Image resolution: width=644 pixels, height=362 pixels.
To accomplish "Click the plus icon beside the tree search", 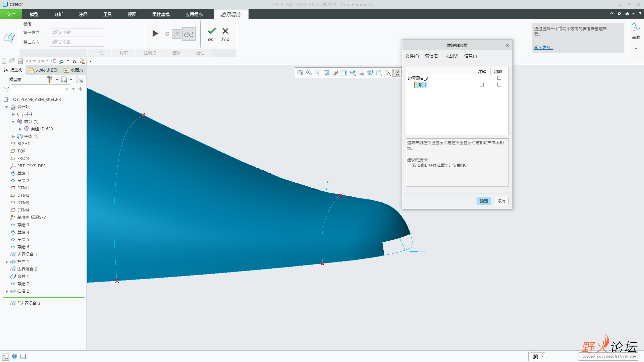I will click(x=80, y=89).
